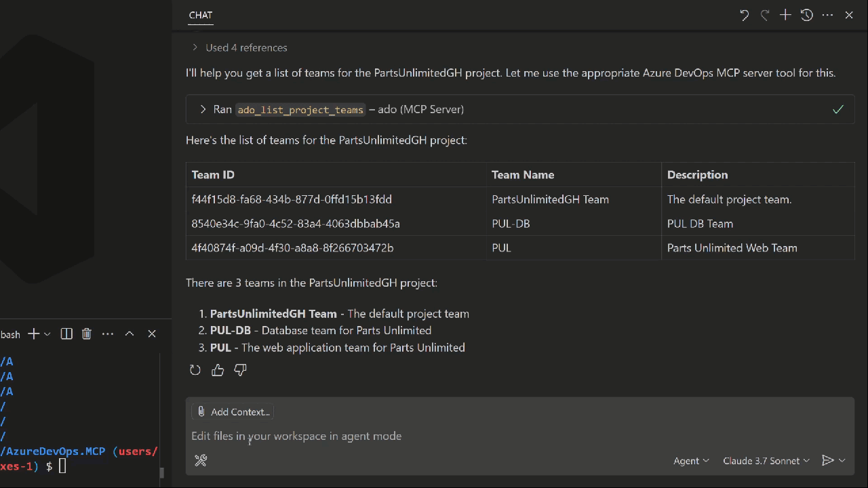This screenshot has width=868, height=488.
Task: Click the undo chat edit icon
Action: point(744,14)
